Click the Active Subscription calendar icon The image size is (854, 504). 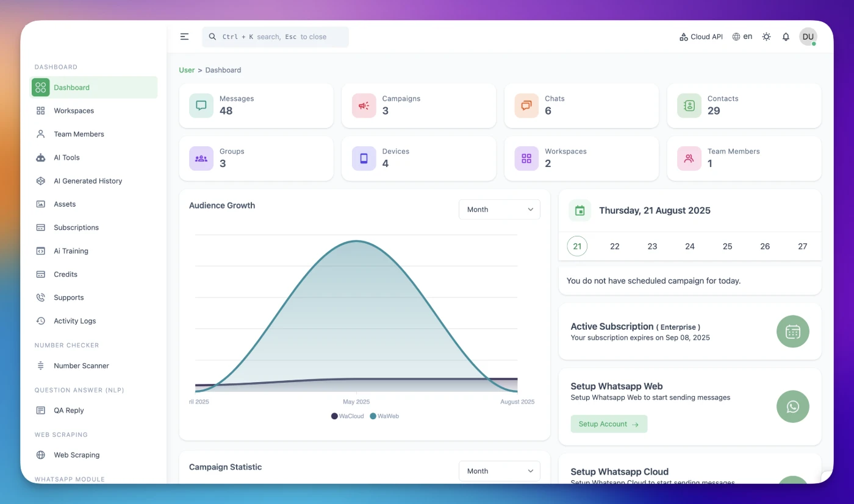tap(792, 332)
